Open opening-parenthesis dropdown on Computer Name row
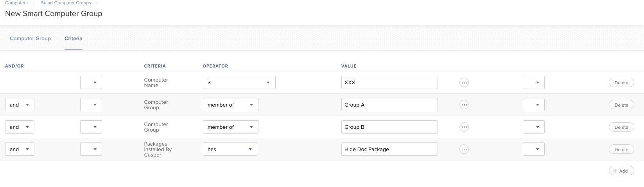 (91, 82)
